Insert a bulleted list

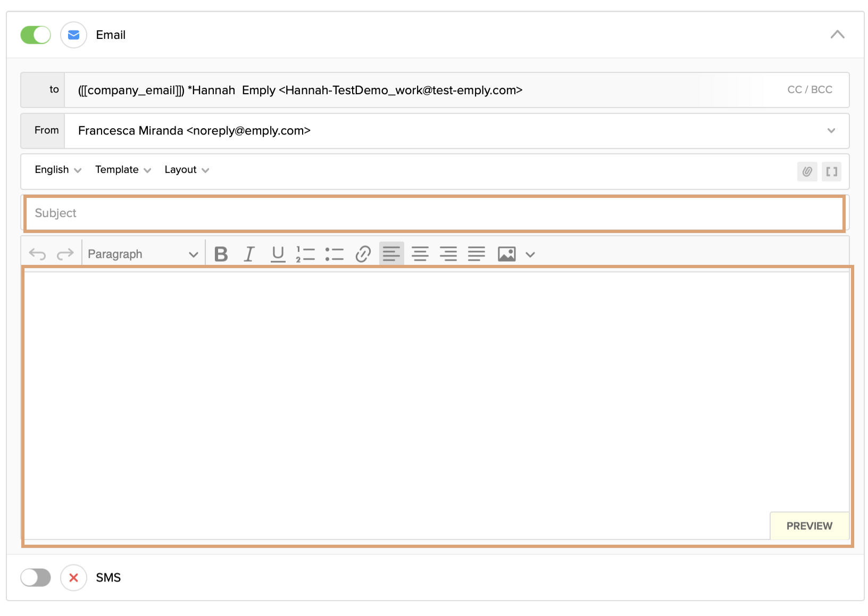(335, 254)
